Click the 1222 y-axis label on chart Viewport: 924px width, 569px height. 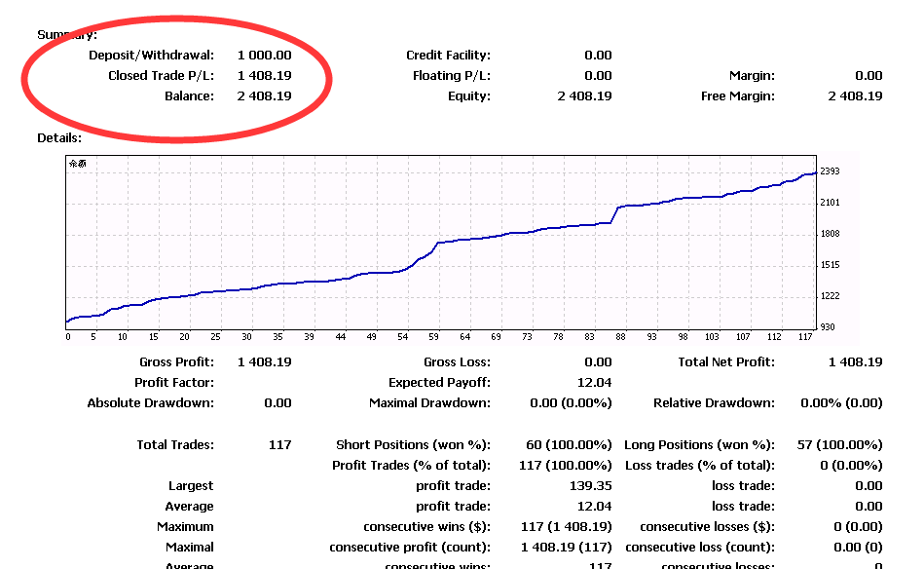(x=830, y=296)
